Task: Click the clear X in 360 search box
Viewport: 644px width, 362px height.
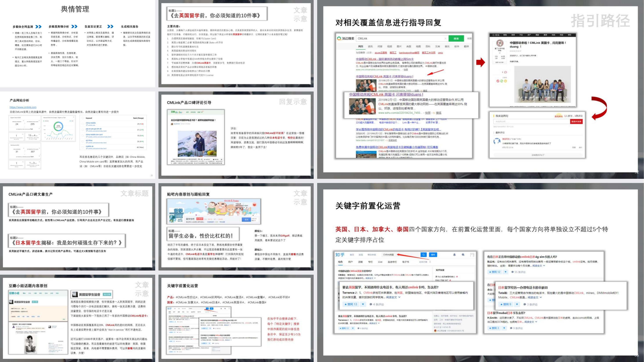Action: pos(445,38)
